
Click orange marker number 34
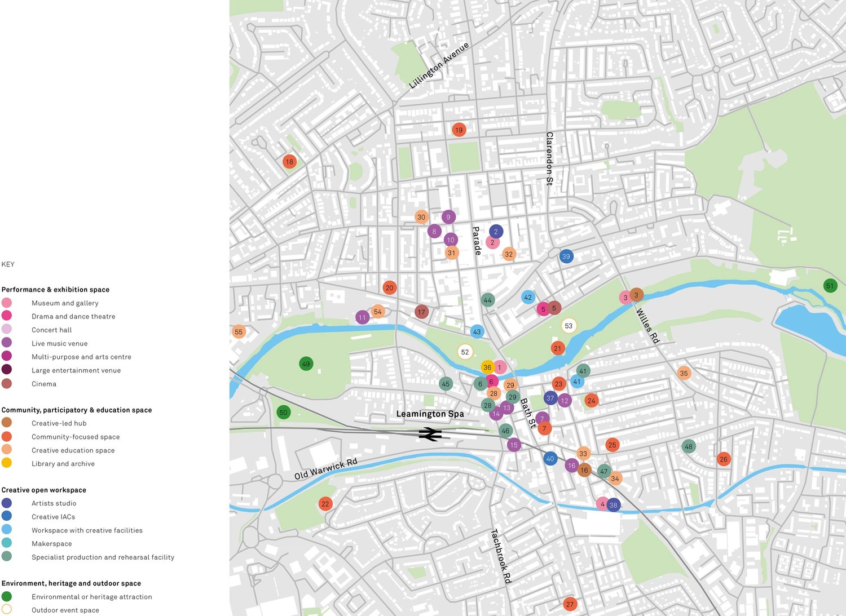(615, 479)
